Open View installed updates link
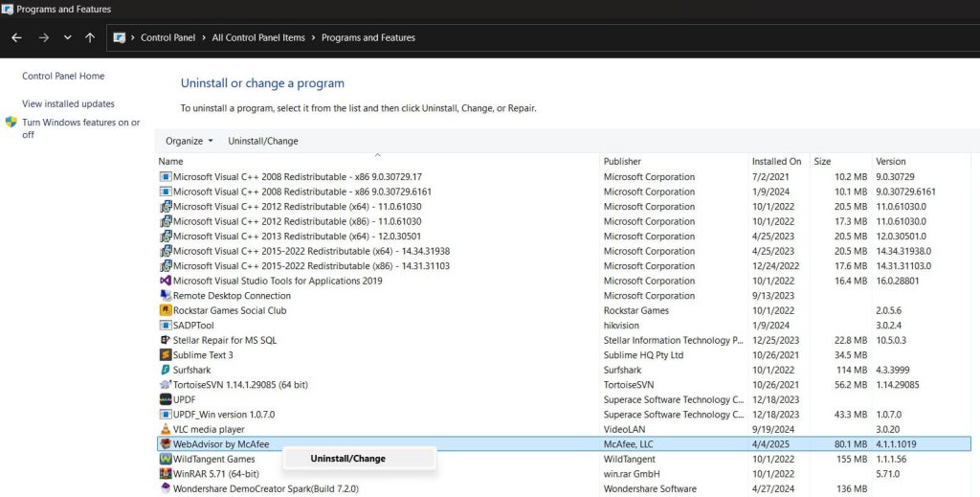This screenshot has height=497, width=980. 68,103
